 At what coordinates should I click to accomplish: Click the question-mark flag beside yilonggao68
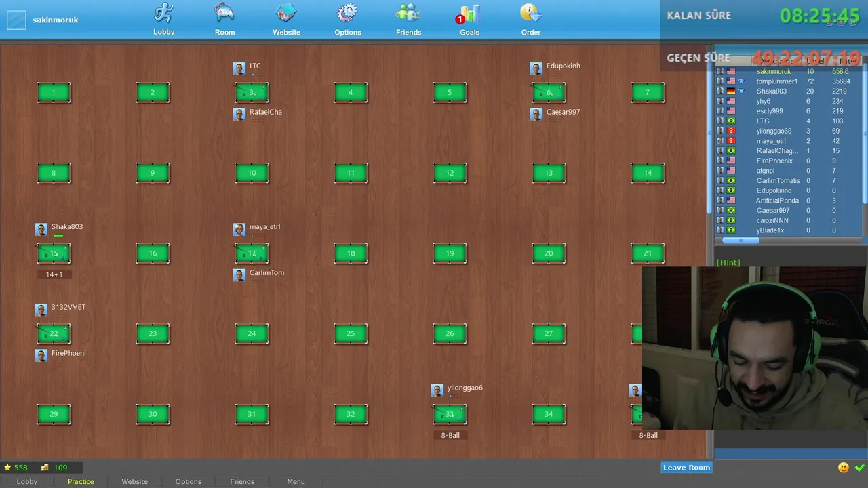[731, 131]
